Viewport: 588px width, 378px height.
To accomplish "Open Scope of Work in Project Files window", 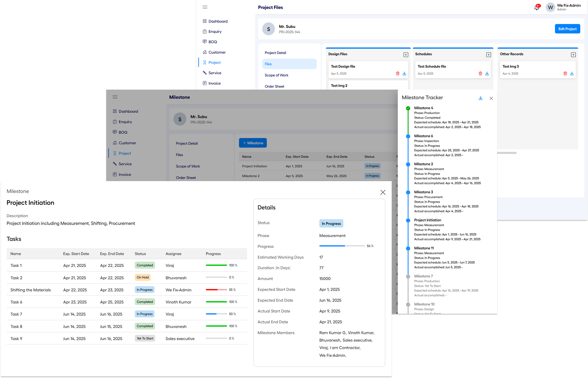I will [x=276, y=75].
